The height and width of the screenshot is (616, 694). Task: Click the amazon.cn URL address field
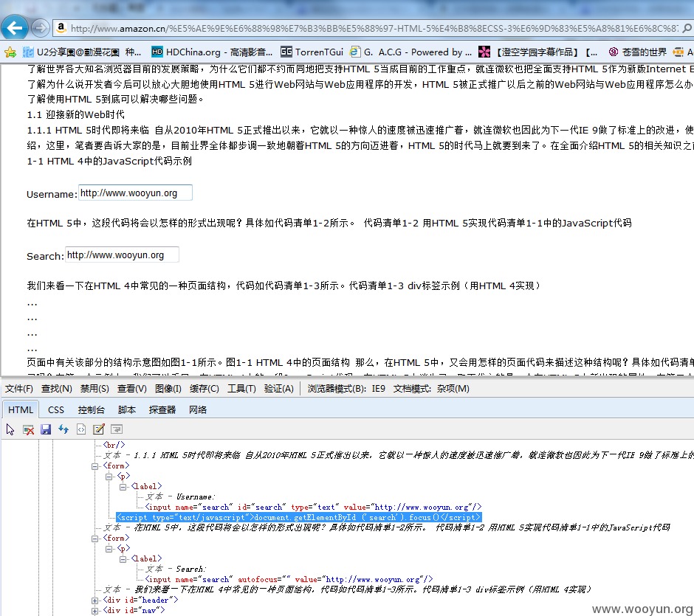pos(374,28)
